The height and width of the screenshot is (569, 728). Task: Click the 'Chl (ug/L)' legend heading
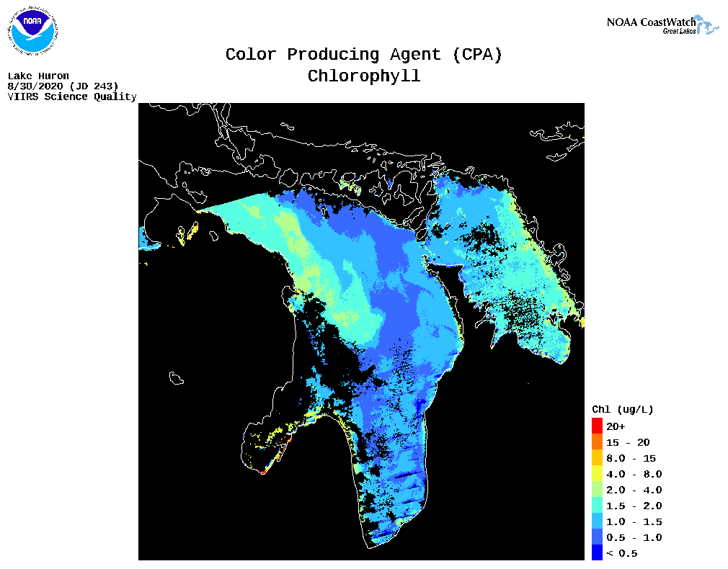point(623,409)
